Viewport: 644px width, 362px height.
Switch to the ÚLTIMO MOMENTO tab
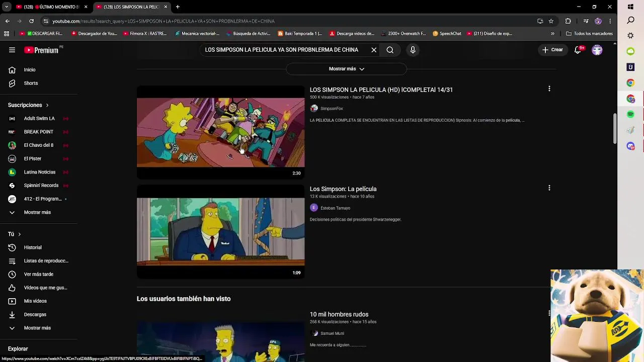click(x=52, y=7)
